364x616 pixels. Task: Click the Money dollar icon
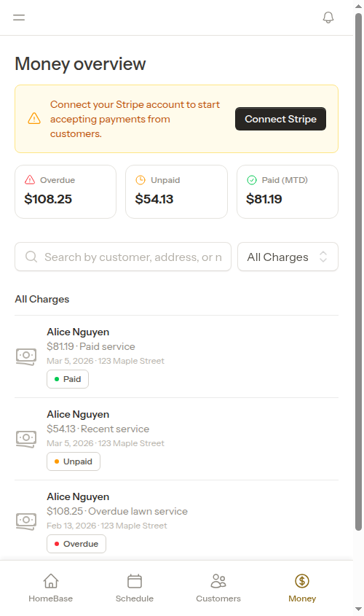point(302,580)
